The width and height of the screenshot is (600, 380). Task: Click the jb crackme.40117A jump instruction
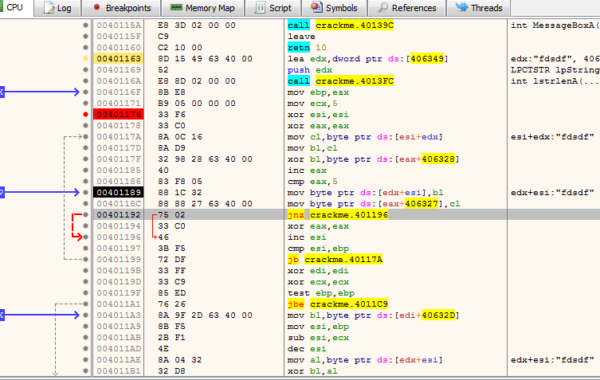pyautogui.click(x=335, y=259)
